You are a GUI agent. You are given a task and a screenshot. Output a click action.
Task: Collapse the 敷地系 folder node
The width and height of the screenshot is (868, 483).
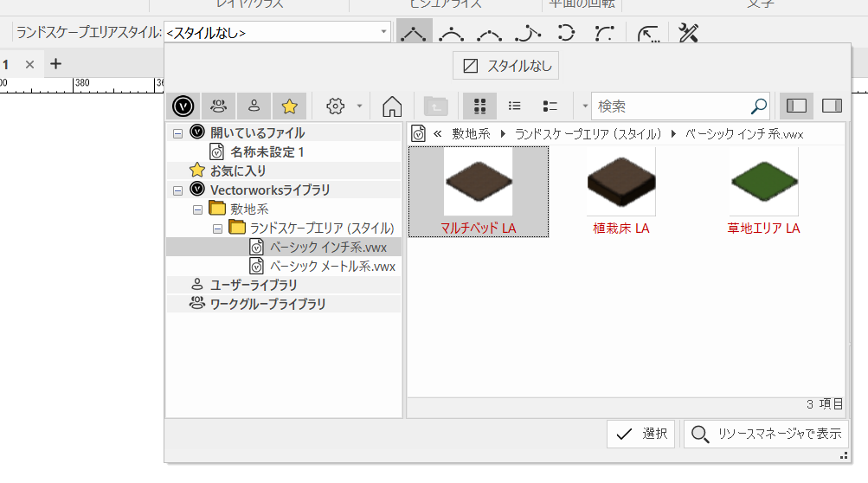pyautogui.click(x=197, y=209)
